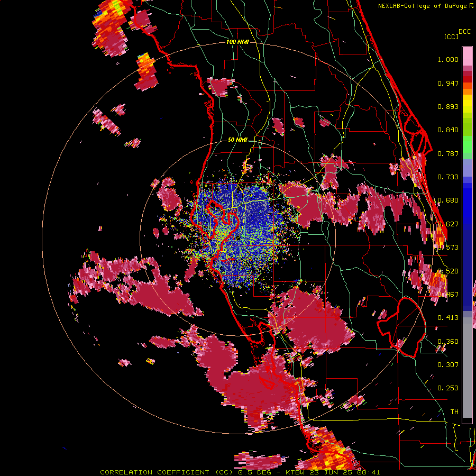Click the bright green band of the color scale

tap(467, 143)
